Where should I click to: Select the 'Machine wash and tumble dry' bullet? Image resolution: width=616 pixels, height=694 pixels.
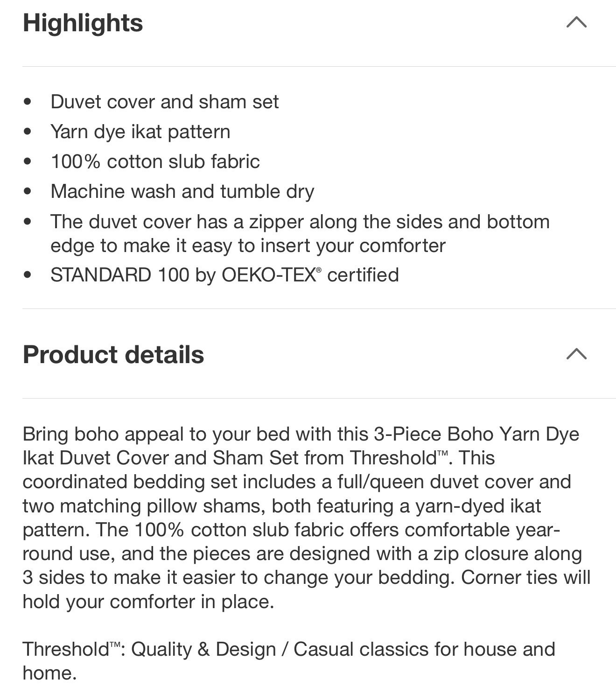point(182,191)
